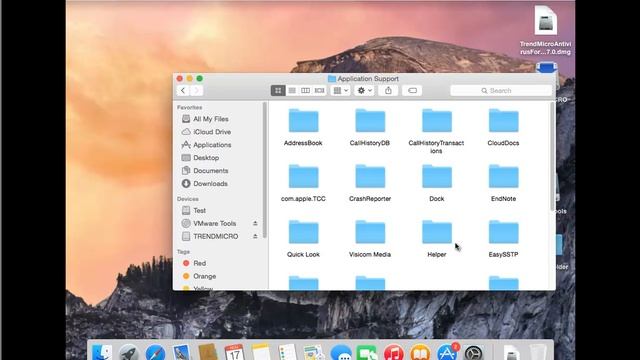Screen dimensions: 640x360
Task: Open iBooks from the Dock
Action: pyautogui.click(x=420, y=352)
